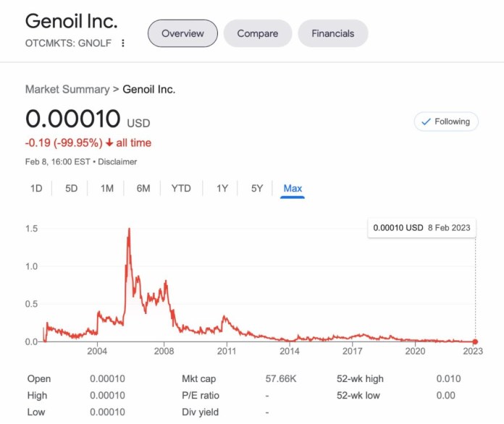Choose the 1M chart range
Screen dimensions: 504x424
pyautogui.click(x=107, y=188)
